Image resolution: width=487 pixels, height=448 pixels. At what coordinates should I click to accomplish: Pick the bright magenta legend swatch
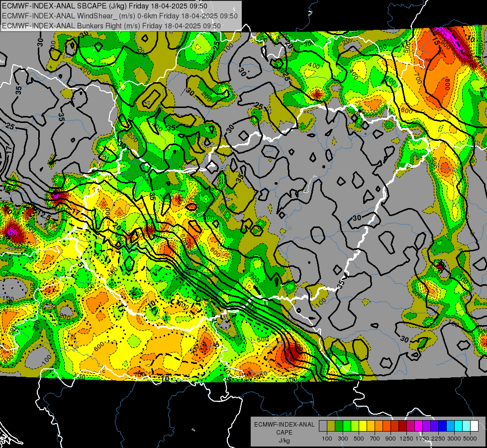[419, 426]
